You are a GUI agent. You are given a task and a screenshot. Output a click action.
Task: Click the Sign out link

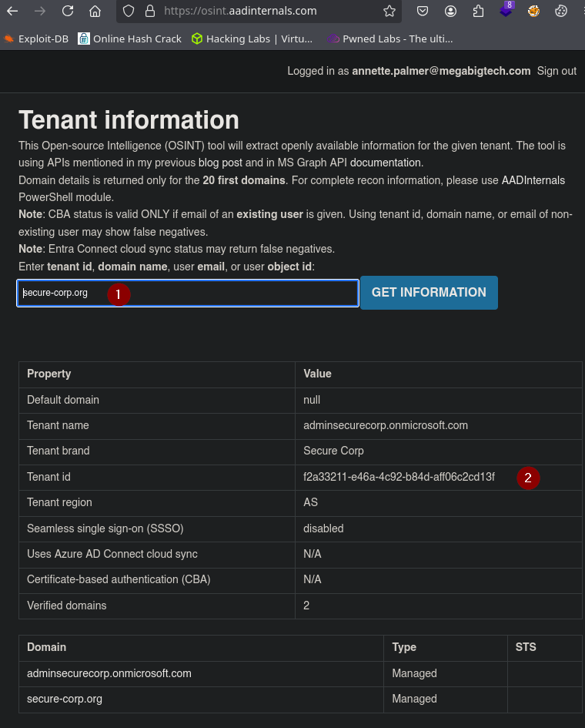click(557, 71)
